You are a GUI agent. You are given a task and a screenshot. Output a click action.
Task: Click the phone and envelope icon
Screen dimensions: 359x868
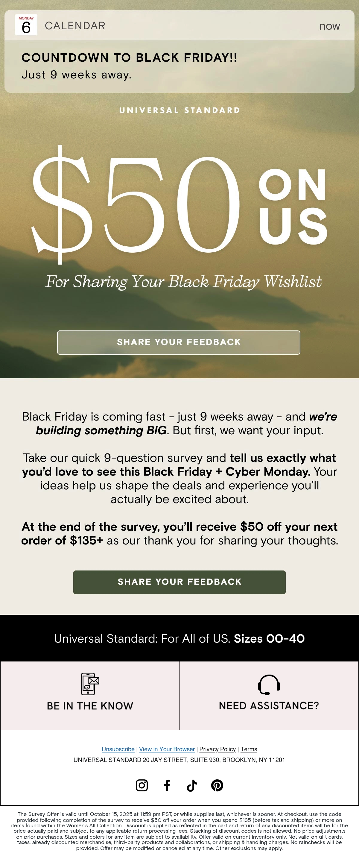pos(90,684)
